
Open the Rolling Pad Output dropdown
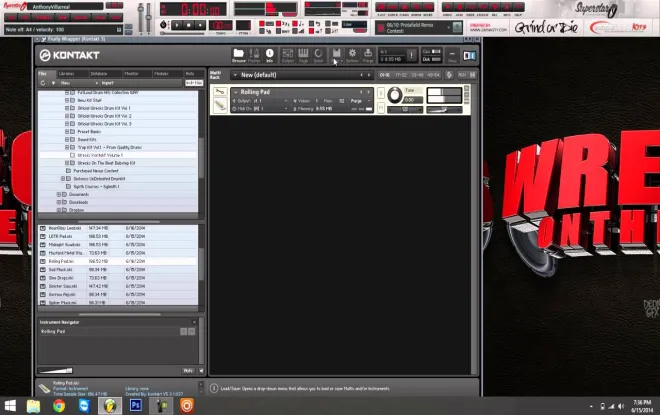(261, 101)
